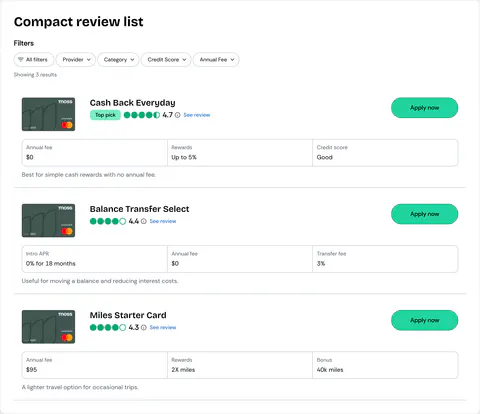
Task: Click the Cash Back Everyday rating circles
Action: (x=142, y=115)
